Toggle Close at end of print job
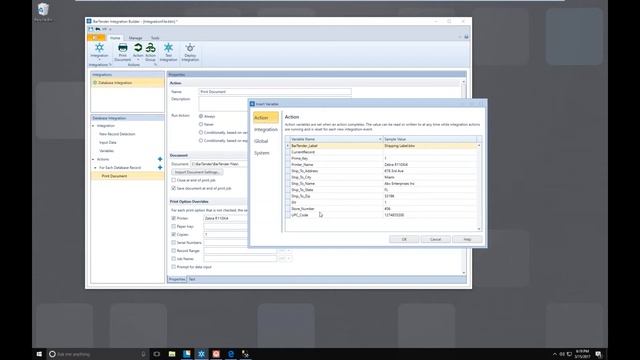This screenshot has height=360, width=640. pyautogui.click(x=173, y=180)
